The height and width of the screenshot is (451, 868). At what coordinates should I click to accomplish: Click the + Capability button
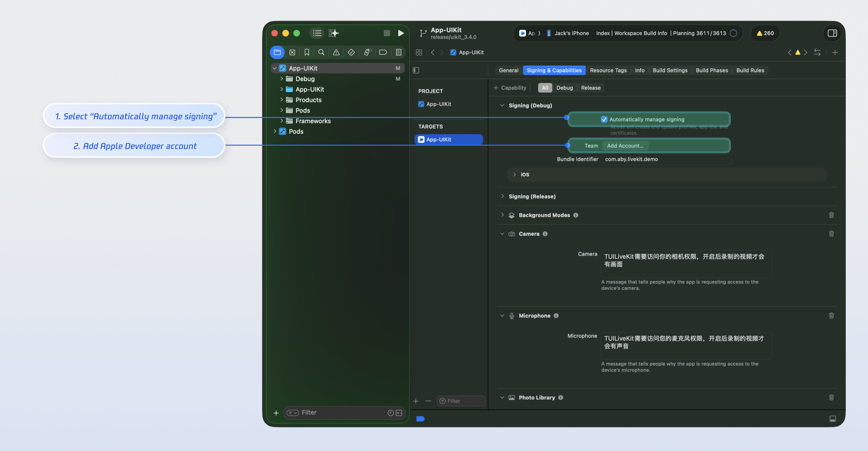[x=510, y=88]
